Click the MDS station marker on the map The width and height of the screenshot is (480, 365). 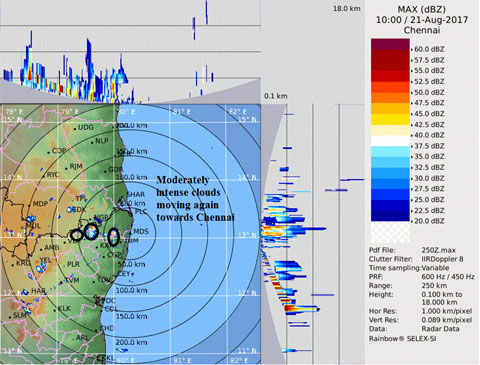(131, 232)
